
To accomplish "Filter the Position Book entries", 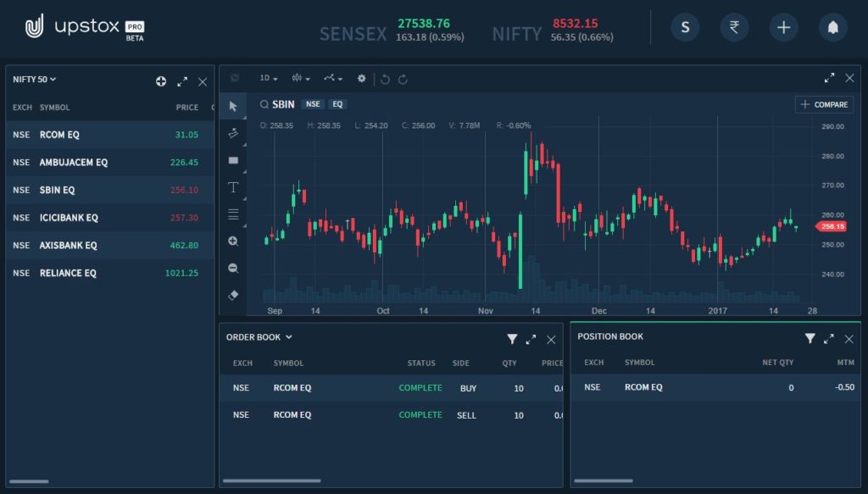I will point(810,338).
